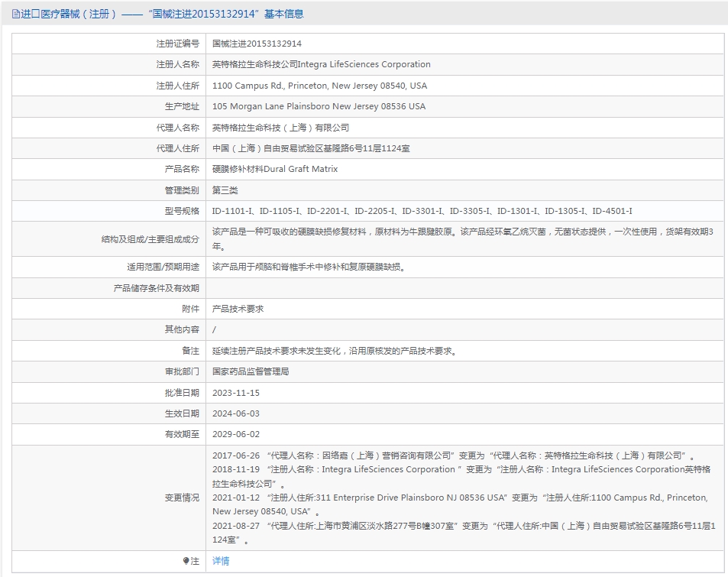Click approval date 2023-11-15

[x=236, y=393]
